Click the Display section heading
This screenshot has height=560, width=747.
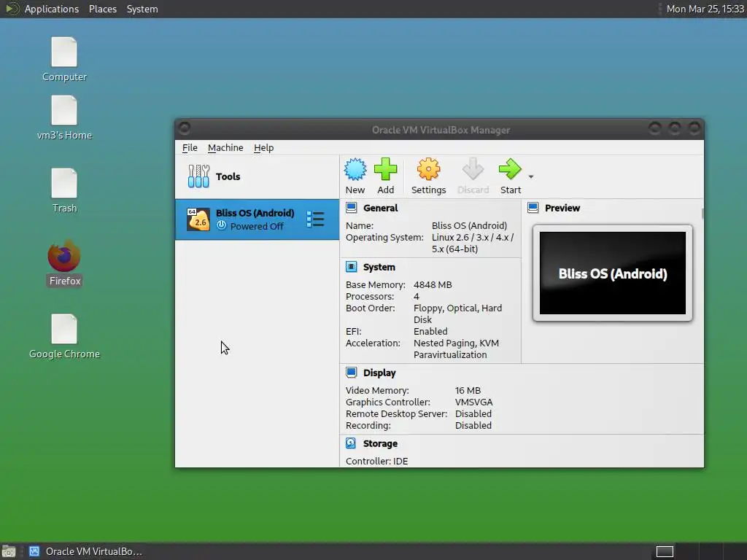[x=379, y=373]
